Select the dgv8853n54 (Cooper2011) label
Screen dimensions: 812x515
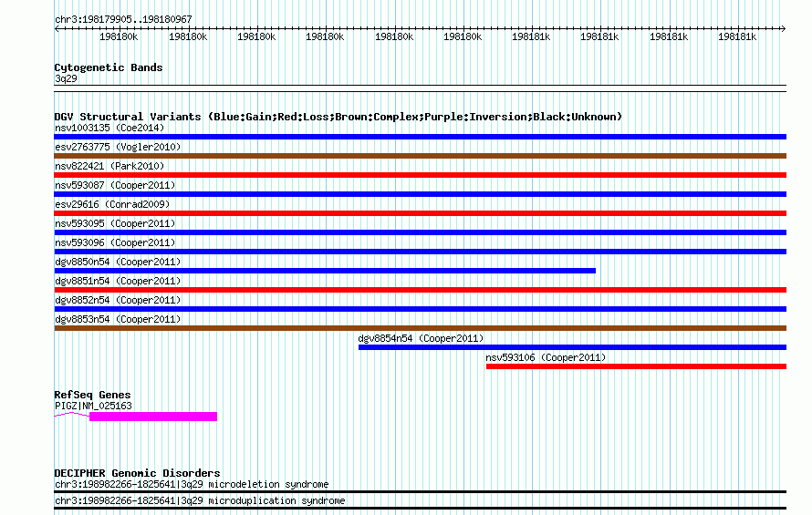pos(118,319)
